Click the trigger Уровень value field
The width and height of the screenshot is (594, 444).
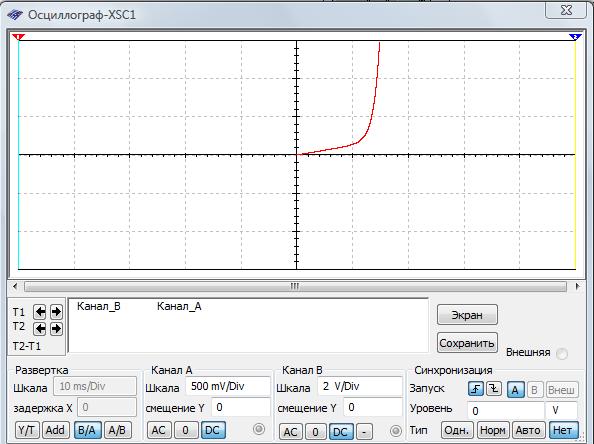point(505,411)
